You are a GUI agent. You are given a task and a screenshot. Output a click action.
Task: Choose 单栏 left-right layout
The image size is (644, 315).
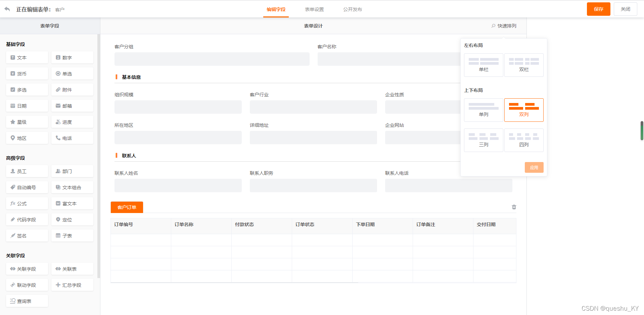[484, 65]
